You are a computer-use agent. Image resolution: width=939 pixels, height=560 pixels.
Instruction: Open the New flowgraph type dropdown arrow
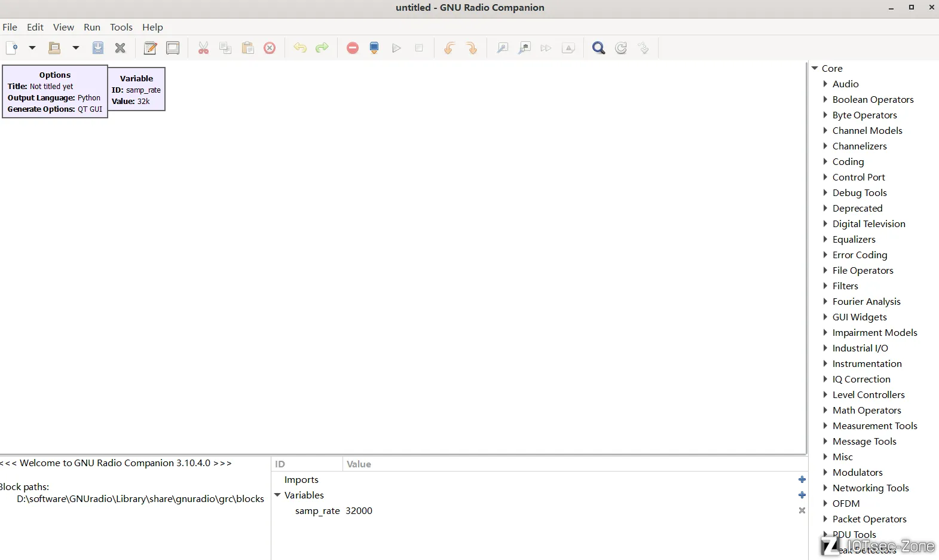click(32, 48)
